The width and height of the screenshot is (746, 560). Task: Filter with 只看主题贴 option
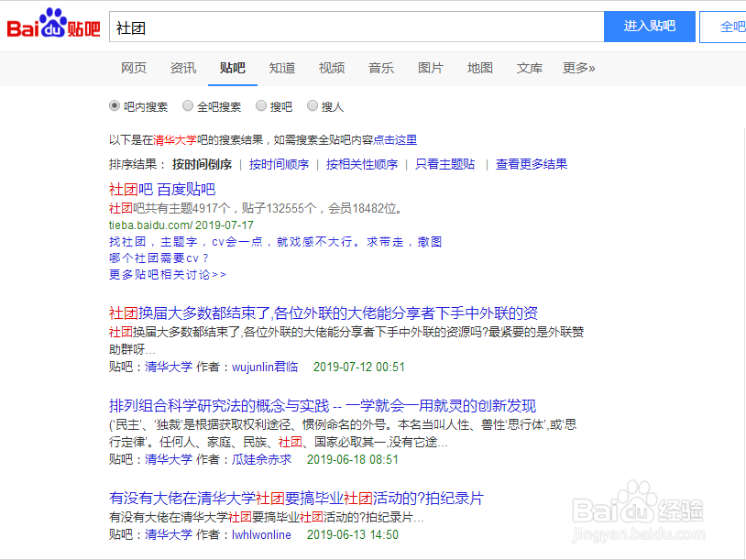[446, 164]
